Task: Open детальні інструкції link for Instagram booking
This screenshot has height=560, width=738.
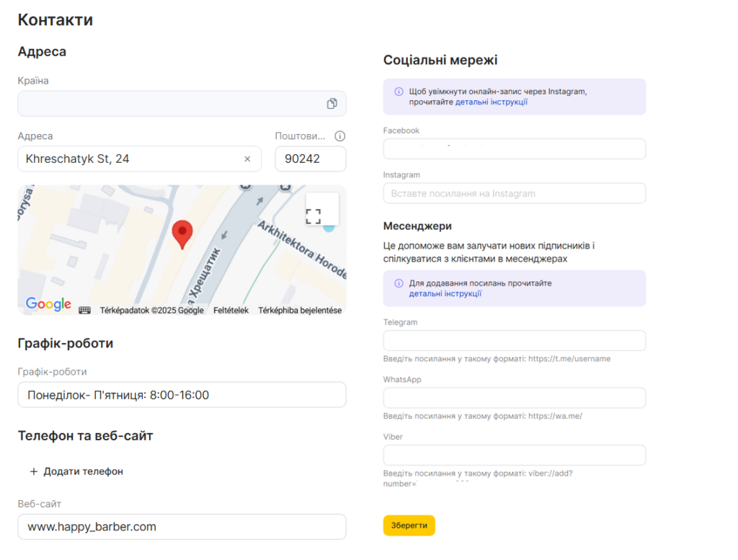Action: (491, 102)
